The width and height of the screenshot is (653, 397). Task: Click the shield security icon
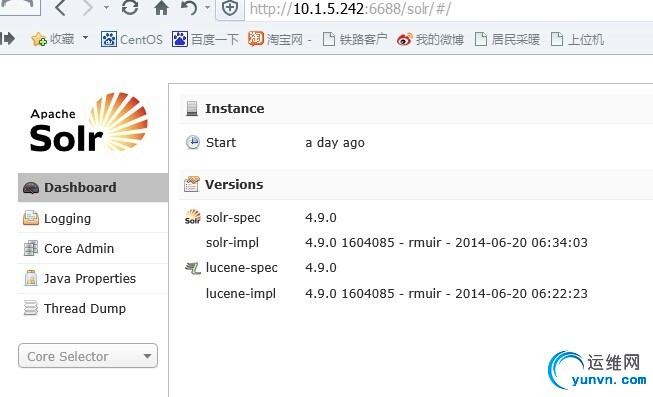coord(230,8)
